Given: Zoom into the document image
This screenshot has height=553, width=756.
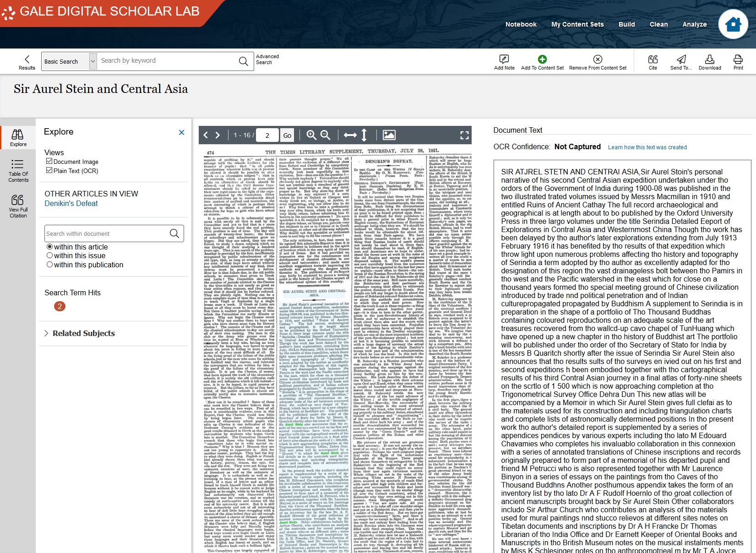Looking at the screenshot, I should (311, 135).
